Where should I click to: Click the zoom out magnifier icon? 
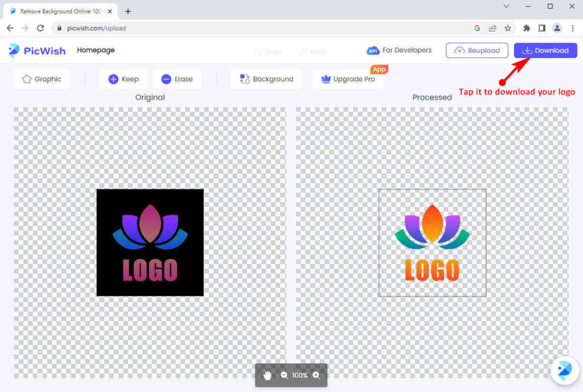[284, 375]
